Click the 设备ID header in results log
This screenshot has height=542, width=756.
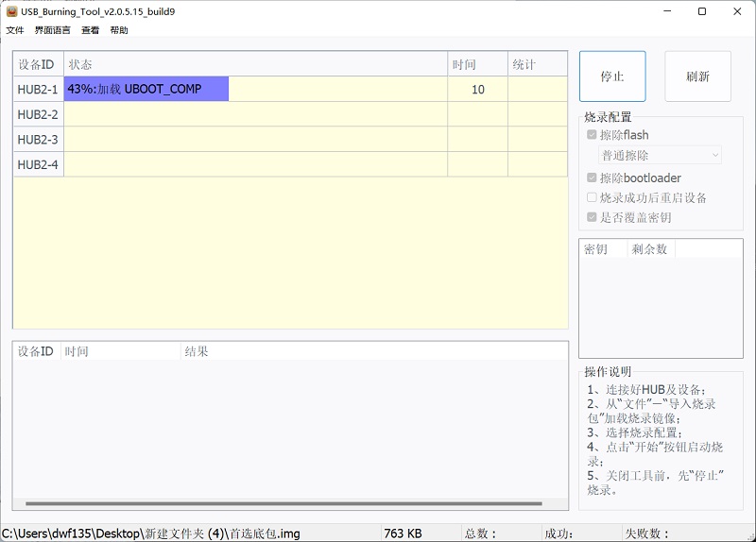[x=37, y=351]
